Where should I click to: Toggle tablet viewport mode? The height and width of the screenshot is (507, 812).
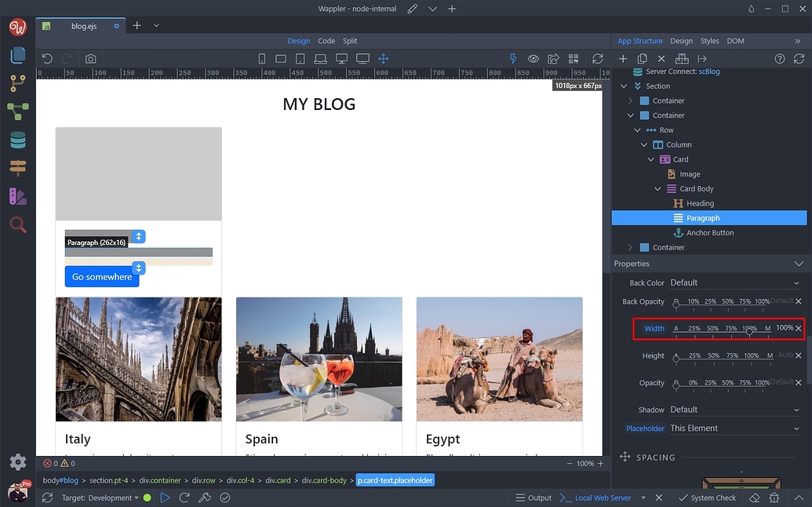pos(300,58)
